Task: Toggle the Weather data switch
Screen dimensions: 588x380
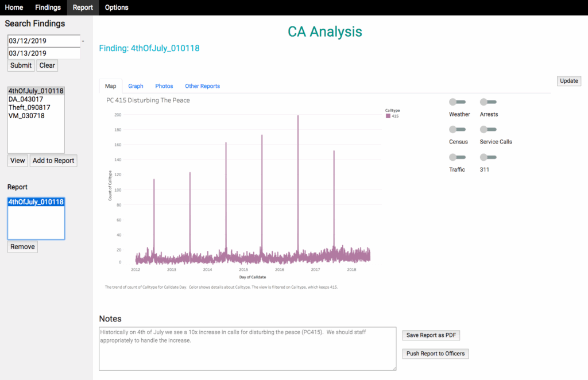Action: 457,102
